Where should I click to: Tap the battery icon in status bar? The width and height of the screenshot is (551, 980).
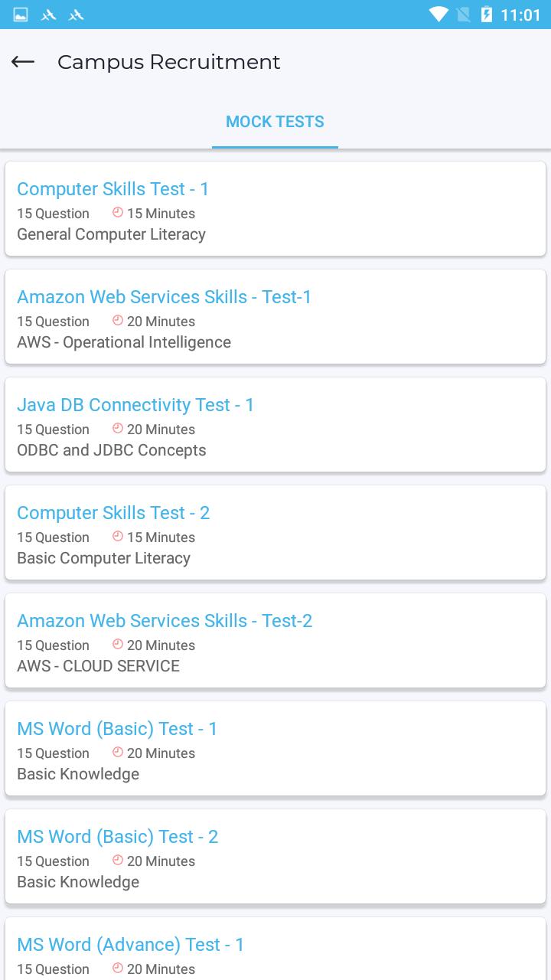[487, 15]
